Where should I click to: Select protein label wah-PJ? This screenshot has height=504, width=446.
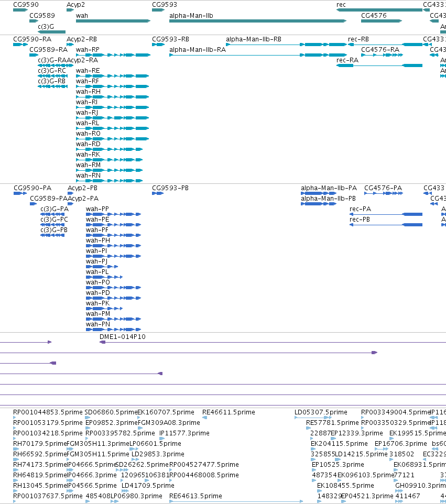click(96, 261)
